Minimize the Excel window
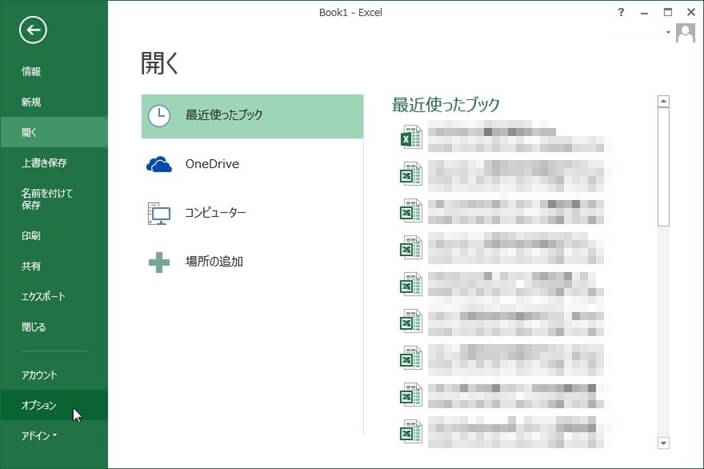 coord(644,13)
